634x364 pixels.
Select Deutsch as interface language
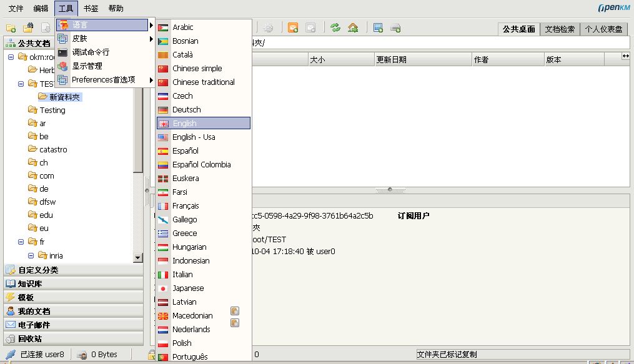204,109
